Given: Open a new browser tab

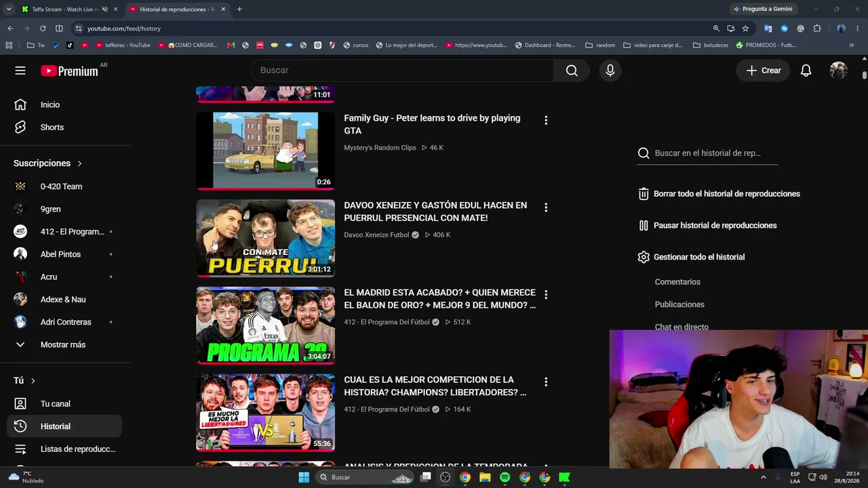Looking at the screenshot, I should click(239, 9).
